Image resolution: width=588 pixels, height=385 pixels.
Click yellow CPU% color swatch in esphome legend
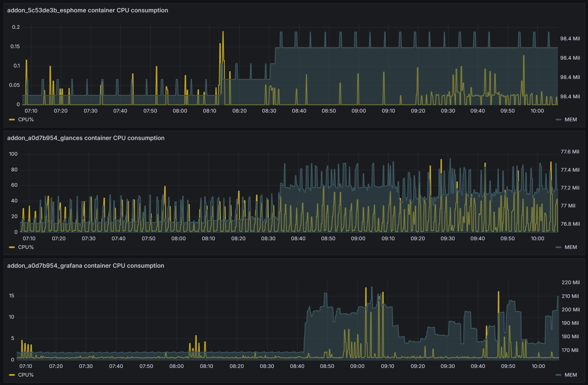tap(12, 120)
